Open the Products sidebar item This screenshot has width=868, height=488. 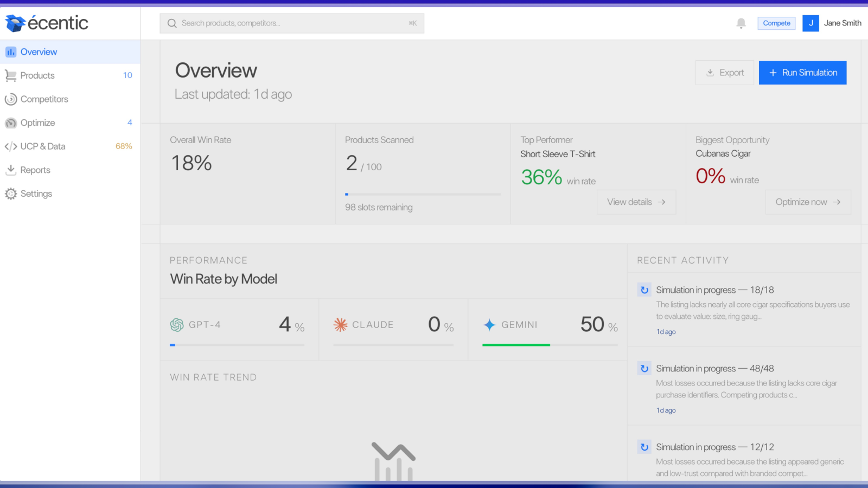coord(70,75)
